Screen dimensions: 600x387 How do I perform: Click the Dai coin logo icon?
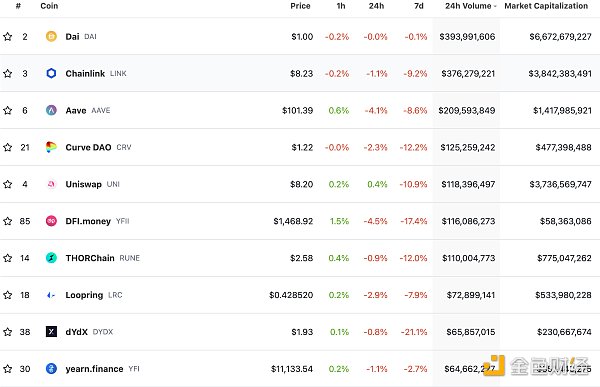pos(51,36)
